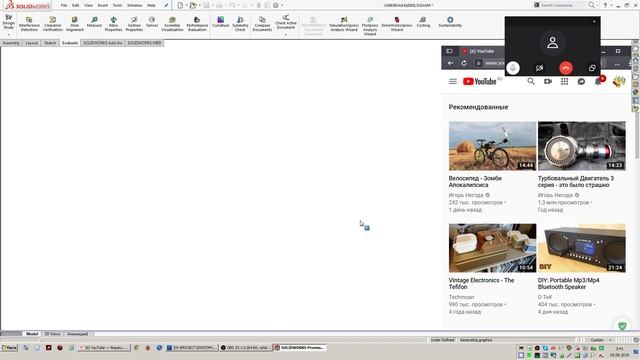Expand New document dropdown arrow
The image size is (640, 360).
pos(186,5)
